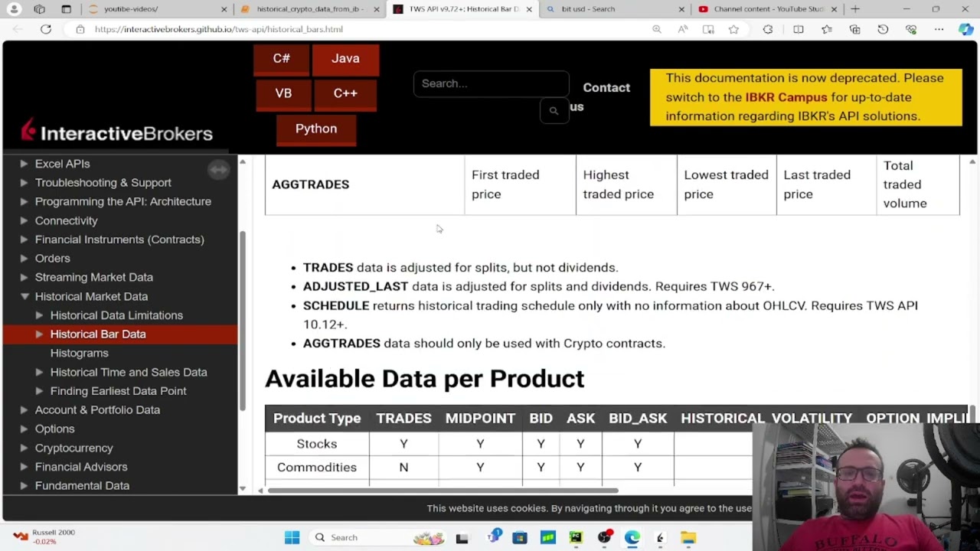Open browser history icon
Screen dimensions: 980x551
tap(883, 29)
